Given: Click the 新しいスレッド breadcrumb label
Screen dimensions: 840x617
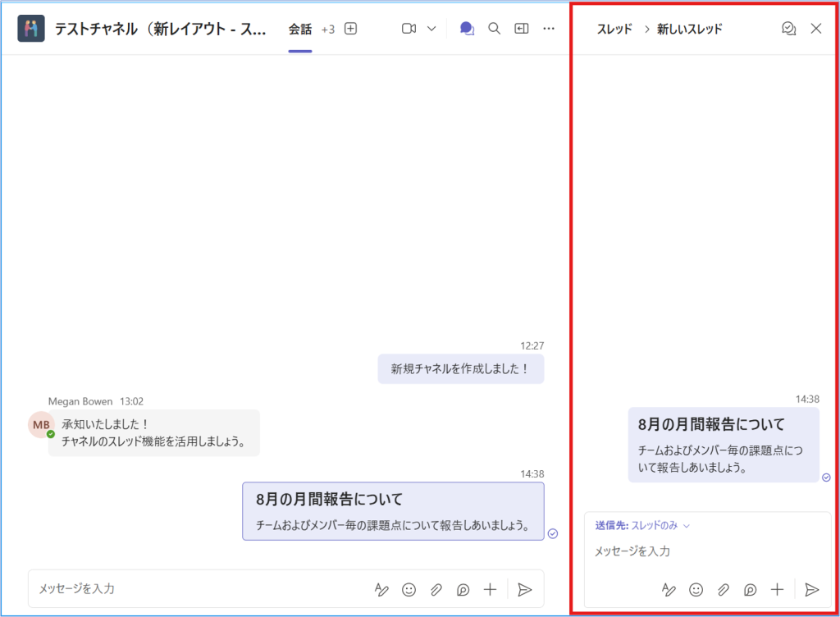Looking at the screenshot, I should click(689, 29).
